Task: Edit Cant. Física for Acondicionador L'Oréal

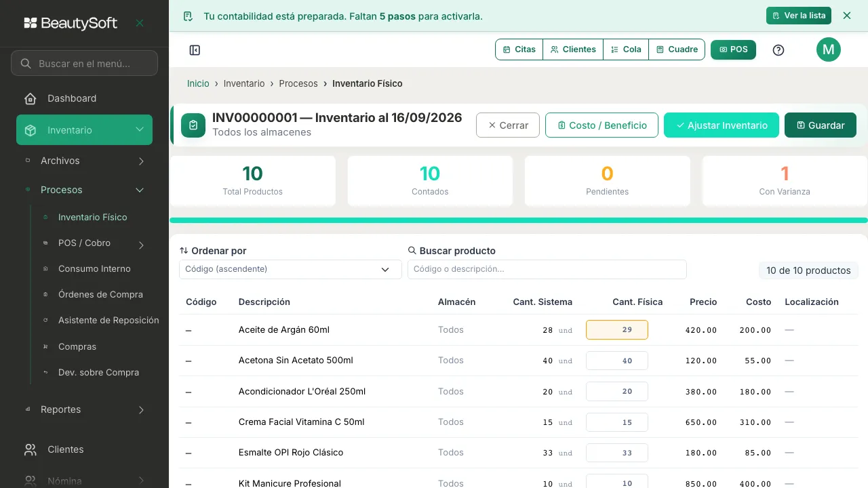Action: [x=616, y=391]
